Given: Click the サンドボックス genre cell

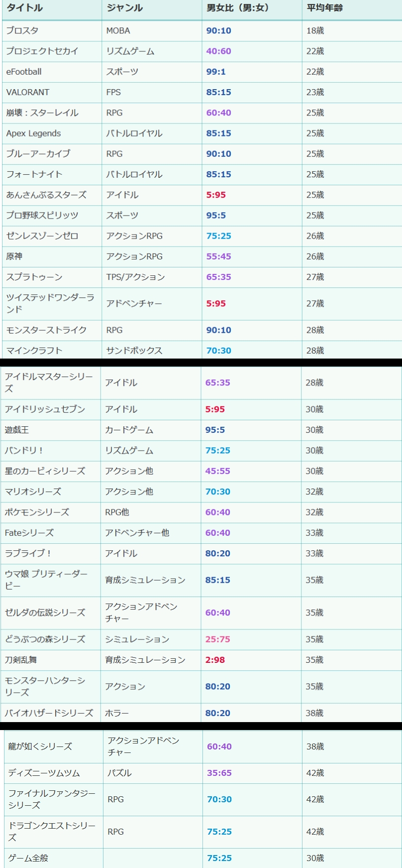Looking at the screenshot, I should (x=134, y=351).
